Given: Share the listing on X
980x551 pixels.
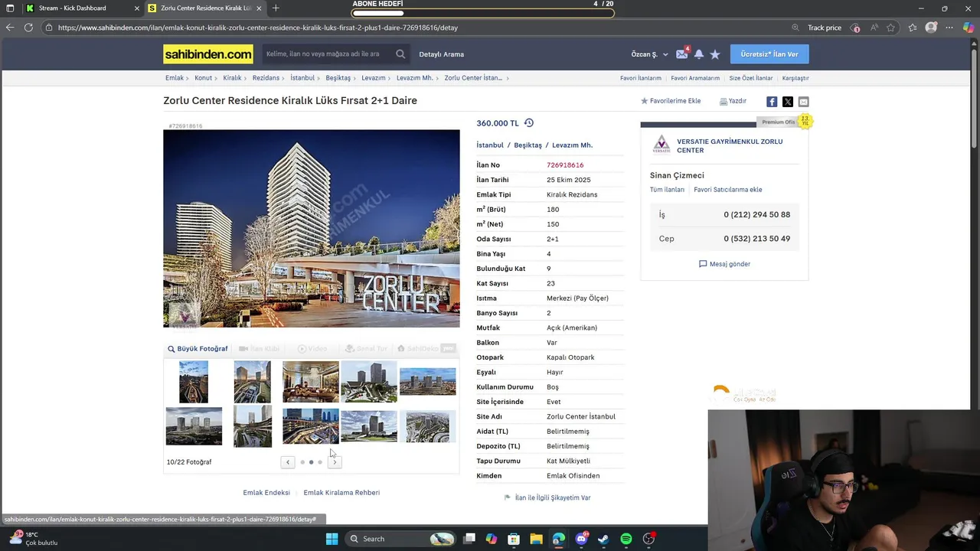Looking at the screenshot, I should point(787,102).
